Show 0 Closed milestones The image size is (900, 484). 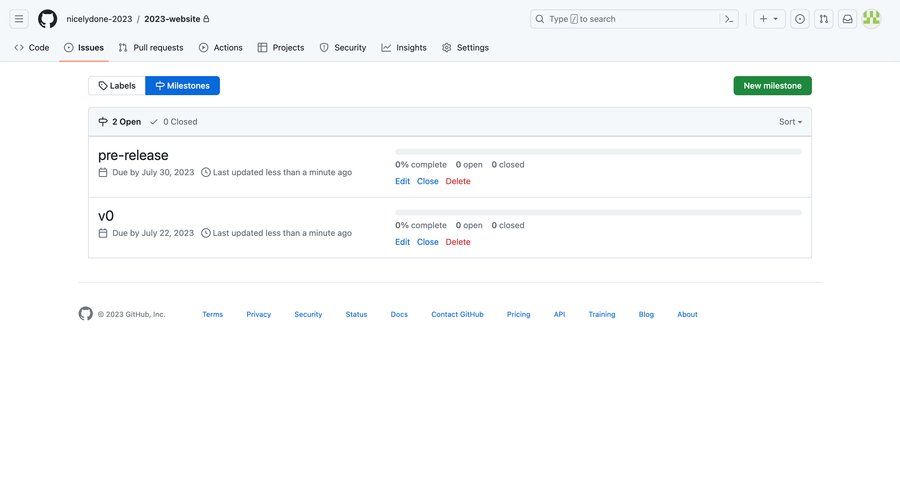pos(173,122)
